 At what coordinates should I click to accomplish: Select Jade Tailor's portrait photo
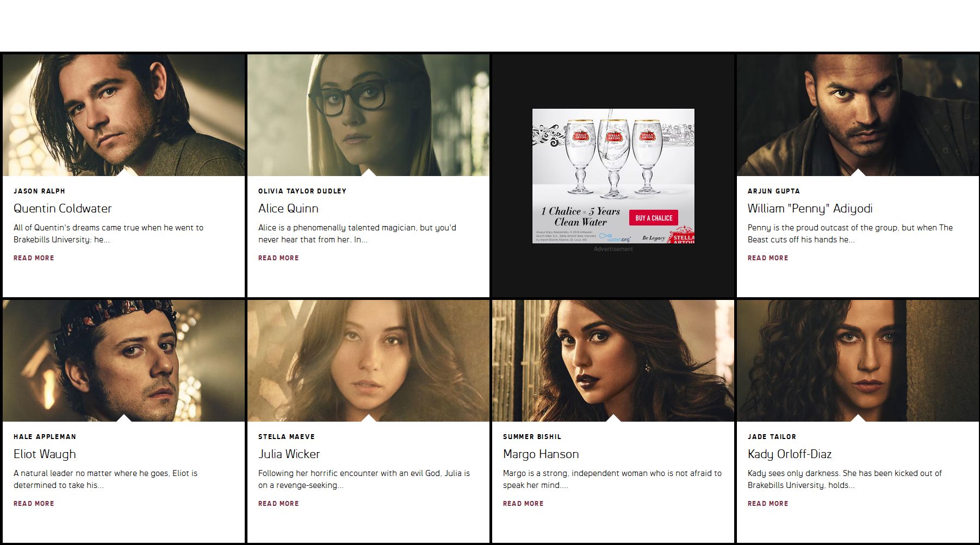click(x=858, y=361)
